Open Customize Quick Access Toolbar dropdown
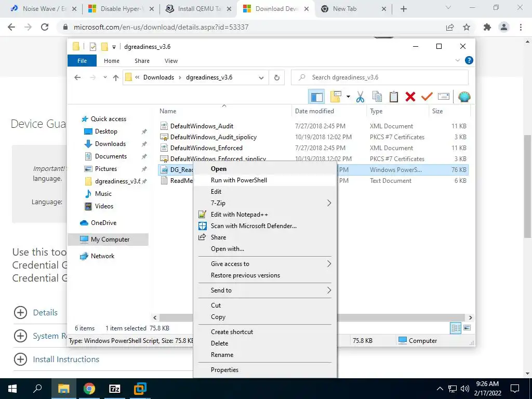The width and height of the screenshot is (532, 399). pyautogui.click(x=114, y=47)
